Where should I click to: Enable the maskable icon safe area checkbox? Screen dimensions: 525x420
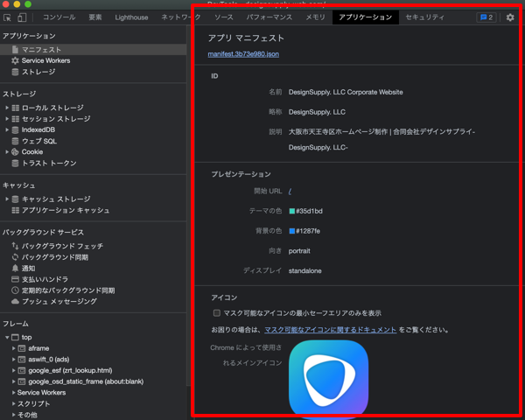coord(217,313)
